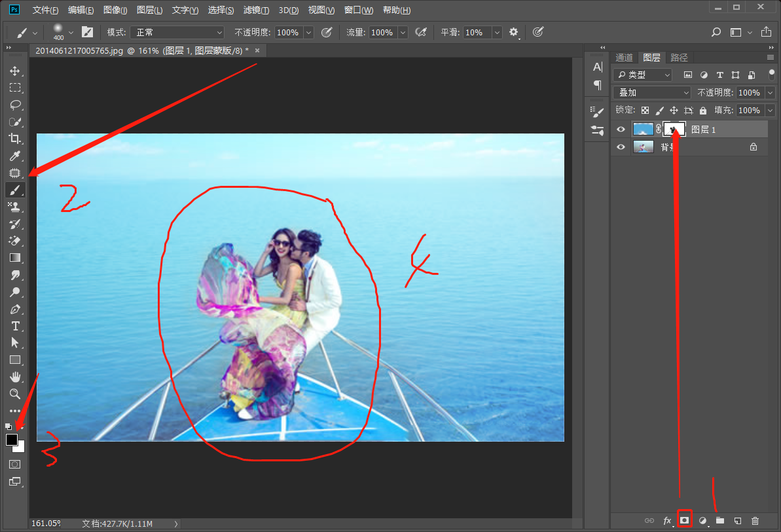Image resolution: width=781 pixels, height=532 pixels.
Task: Click the Delete layer trash icon
Action: click(x=755, y=520)
